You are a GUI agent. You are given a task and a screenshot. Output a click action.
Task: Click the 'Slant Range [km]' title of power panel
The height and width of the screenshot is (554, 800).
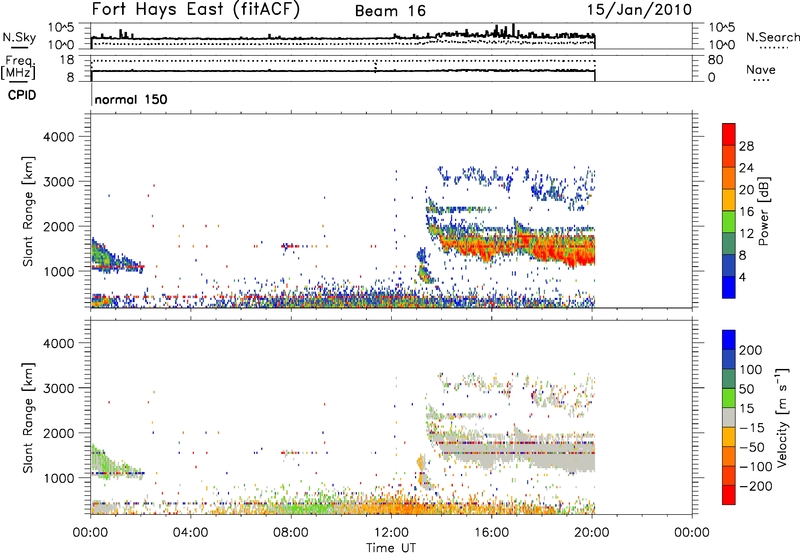click(28, 211)
